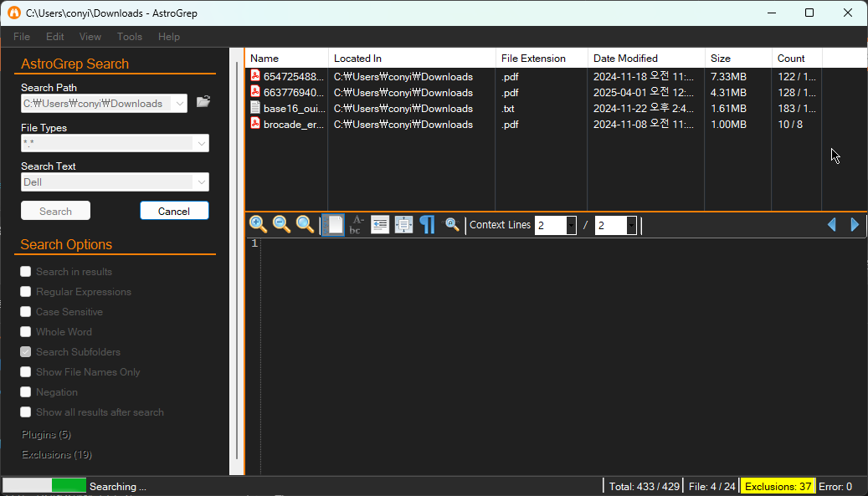This screenshot has height=496, width=868.
Task: Toggle the Search Subfolders checkbox
Action: [25, 351]
